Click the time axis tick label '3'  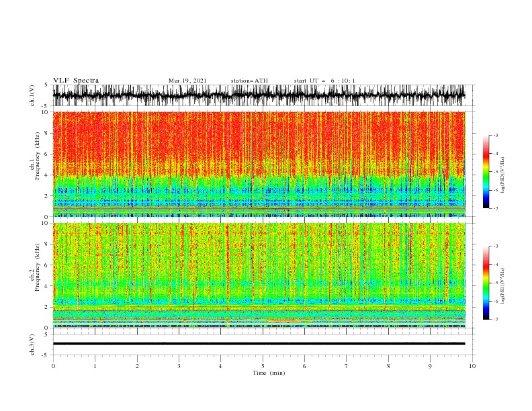(179, 366)
